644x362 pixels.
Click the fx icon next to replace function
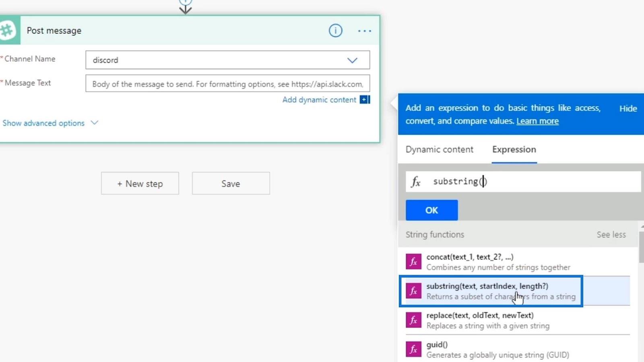[413, 320]
